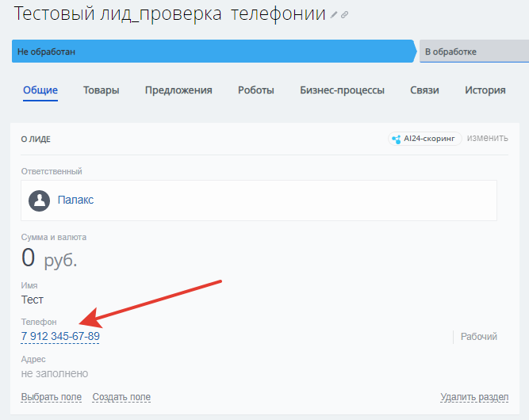529x420 pixels.
Task: Click the name value Тест
Action: pos(33,300)
